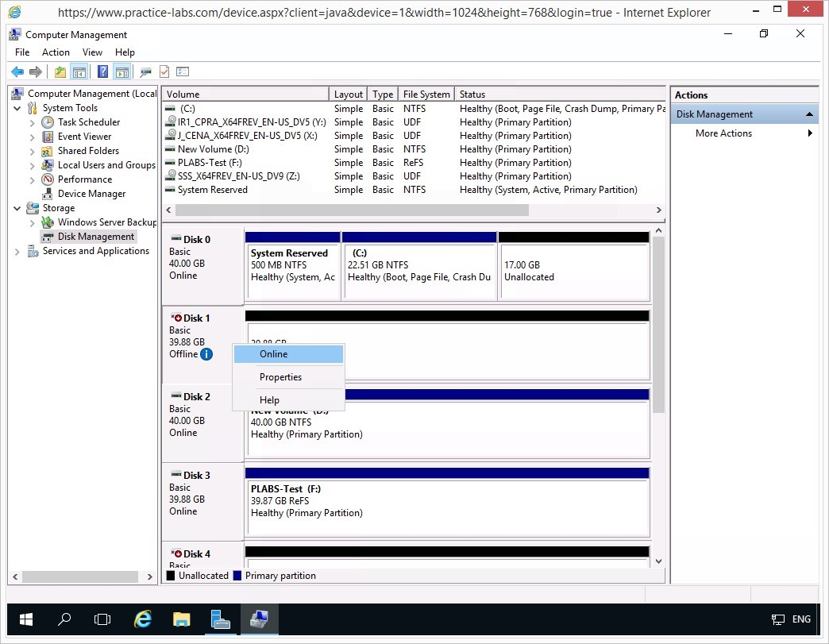Toggle the Show/Hide Action Pane icon

(x=121, y=72)
